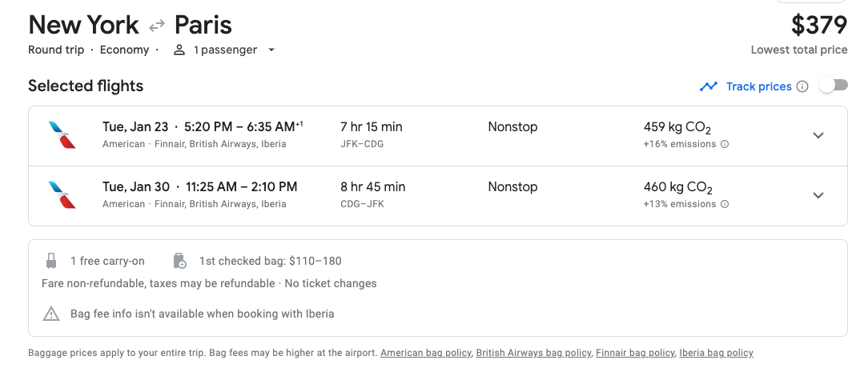This screenshot has width=868, height=368.
Task: Open Iberia bag policy link
Action: click(716, 353)
